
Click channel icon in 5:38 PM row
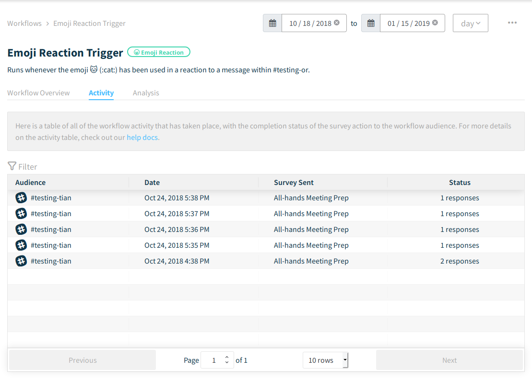point(21,198)
